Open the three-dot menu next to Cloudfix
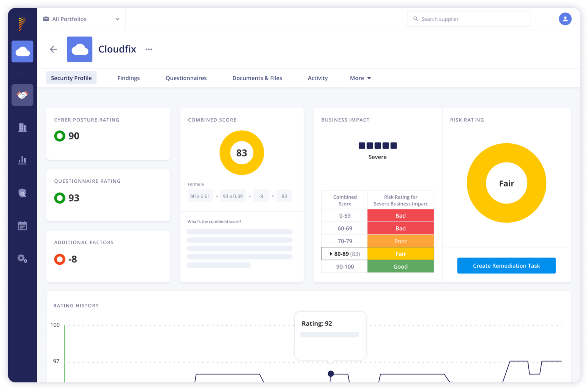The height and width of the screenshot is (390, 588). coord(149,49)
